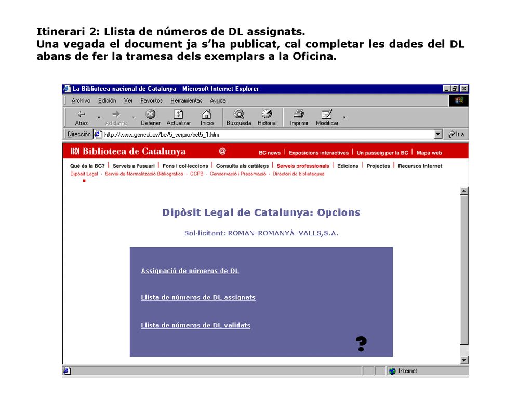Viewport: 532px width, 399px height.
Task: Click Serveis professionals nav item
Action: tap(303, 166)
